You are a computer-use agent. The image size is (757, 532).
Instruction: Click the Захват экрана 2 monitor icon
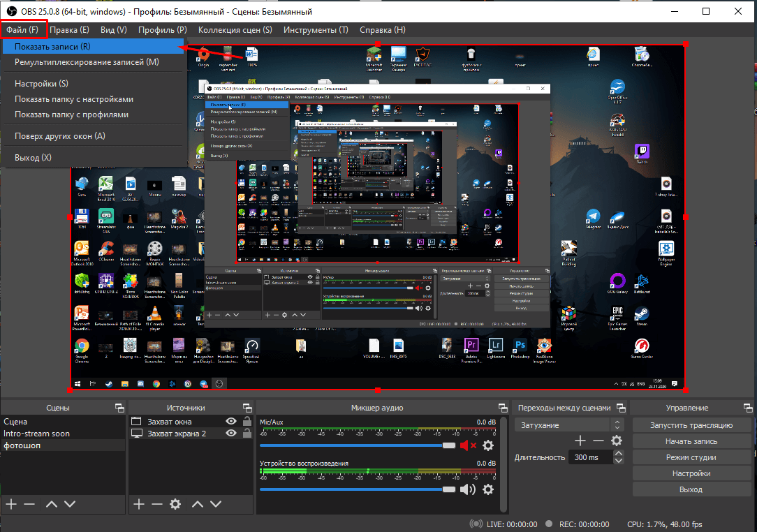tap(137, 433)
